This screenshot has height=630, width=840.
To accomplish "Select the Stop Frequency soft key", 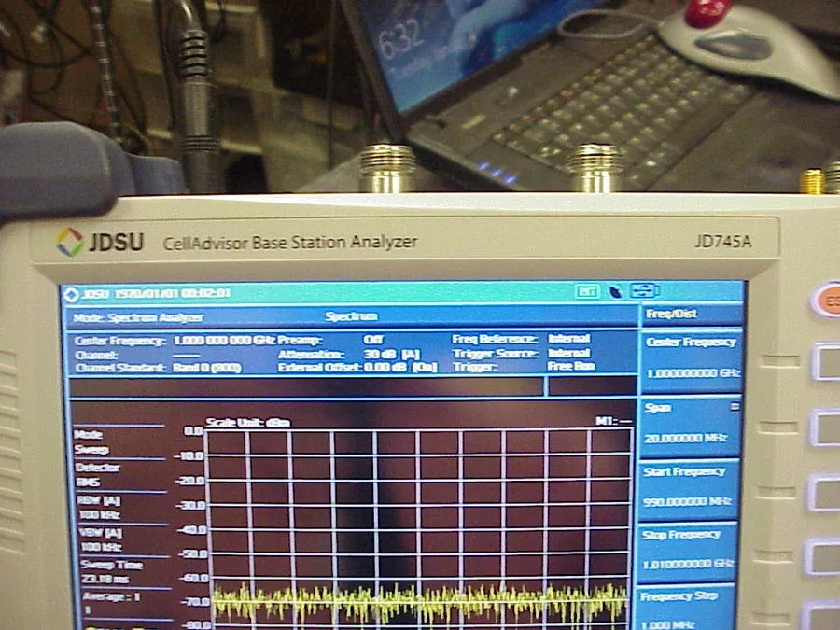I will tap(688, 552).
